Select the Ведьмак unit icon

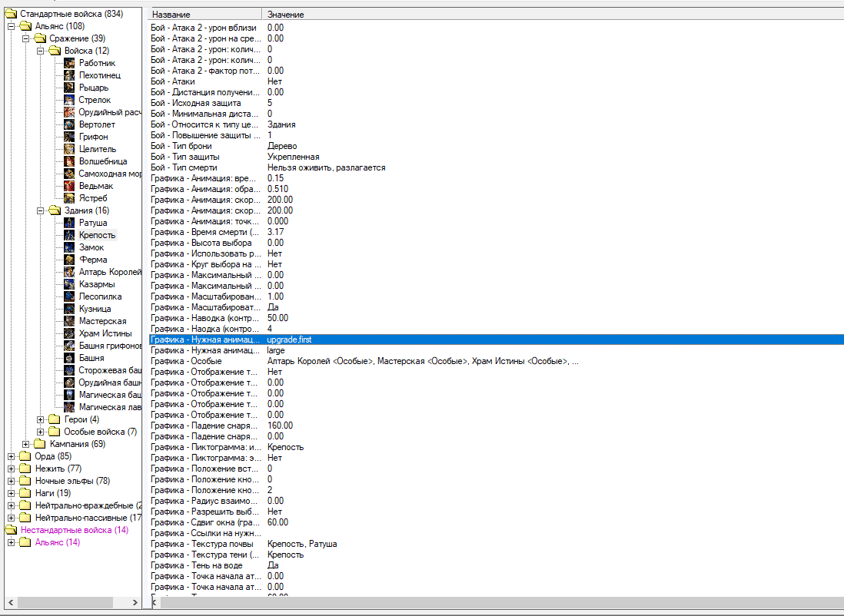(69, 186)
